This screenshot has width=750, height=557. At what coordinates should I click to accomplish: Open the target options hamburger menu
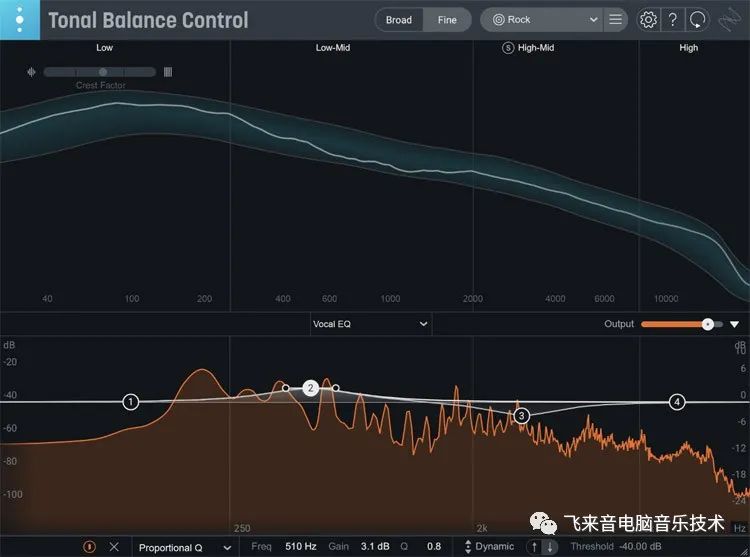(x=616, y=20)
